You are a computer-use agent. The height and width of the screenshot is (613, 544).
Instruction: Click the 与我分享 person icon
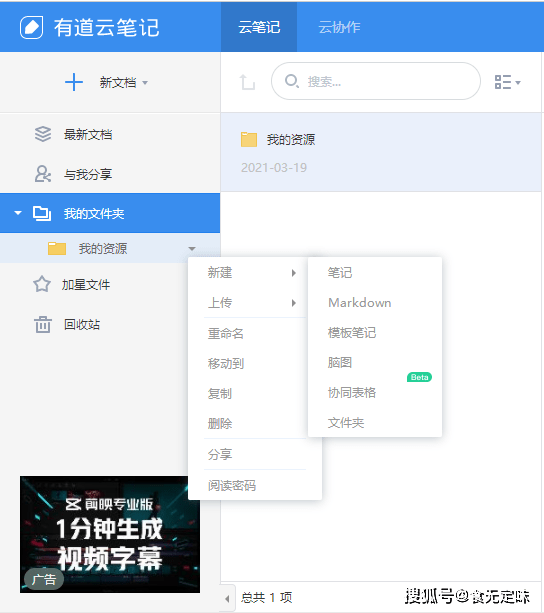[43, 174]
